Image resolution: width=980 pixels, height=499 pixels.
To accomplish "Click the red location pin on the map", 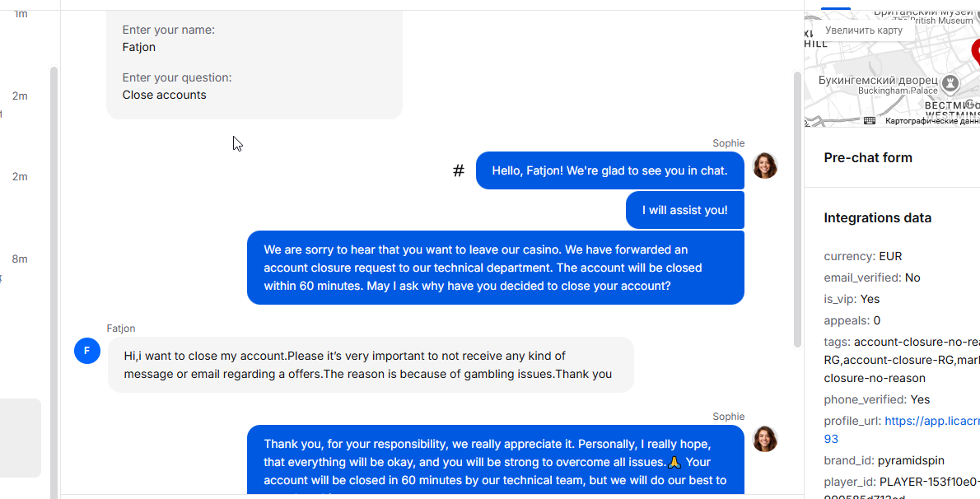I will pos(975,49).
